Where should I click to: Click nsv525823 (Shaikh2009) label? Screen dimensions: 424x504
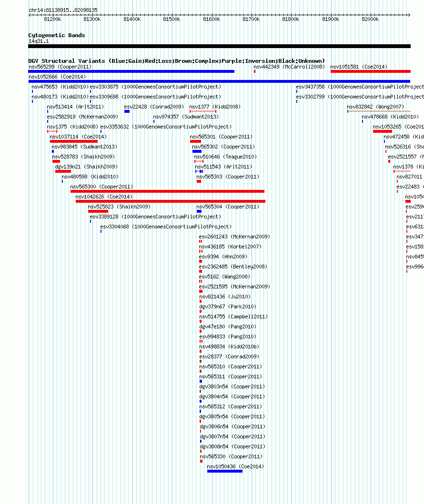[x=120, y=207]
